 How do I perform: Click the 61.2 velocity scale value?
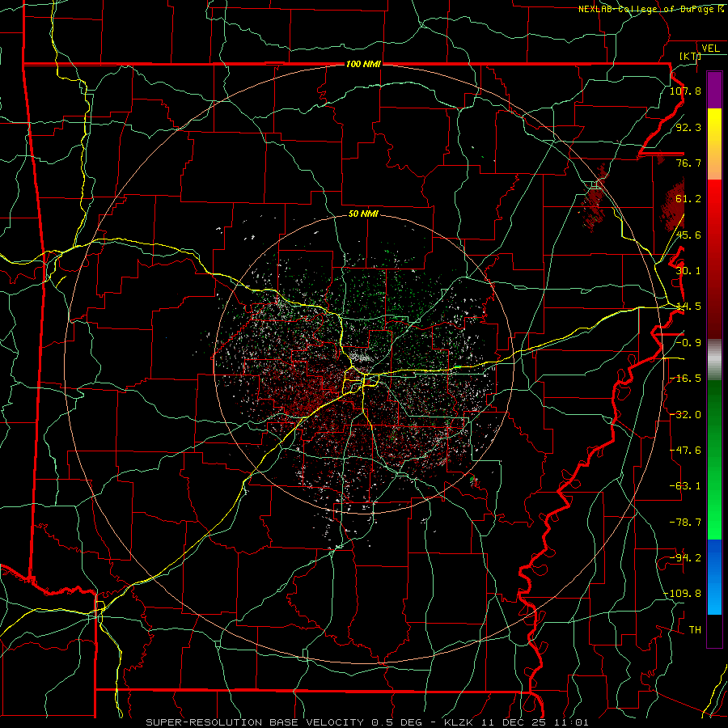click(x=688, y=199)
